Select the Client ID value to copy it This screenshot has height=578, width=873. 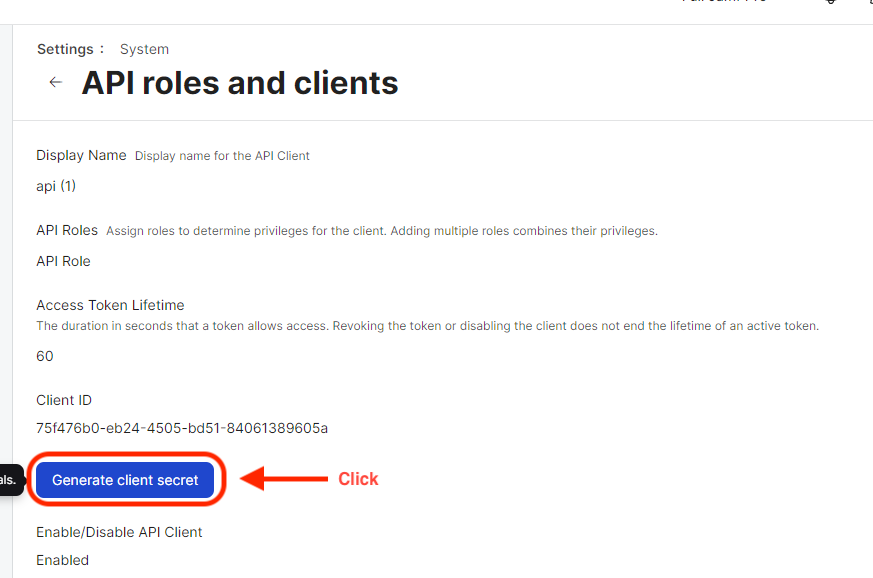(x=182, y=428)
